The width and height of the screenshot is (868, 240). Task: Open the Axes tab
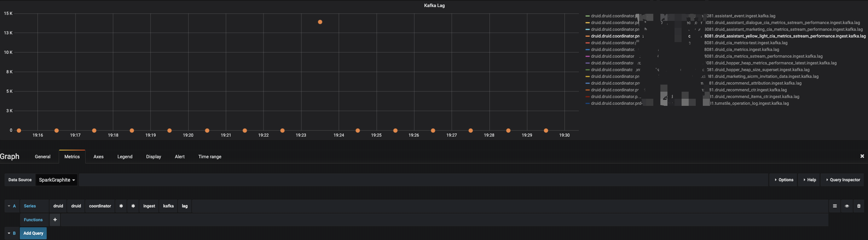click(98, 156)
